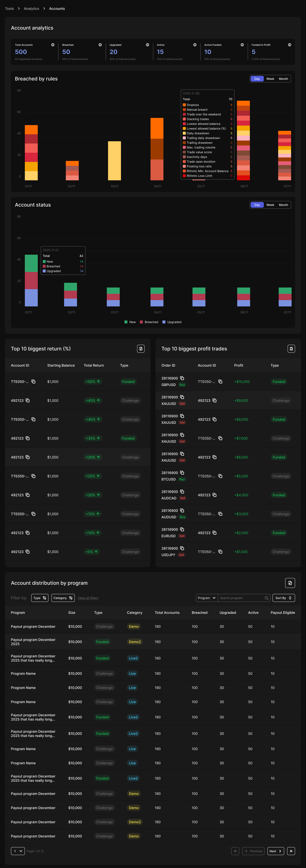Click the Clear all filters link

88,598
